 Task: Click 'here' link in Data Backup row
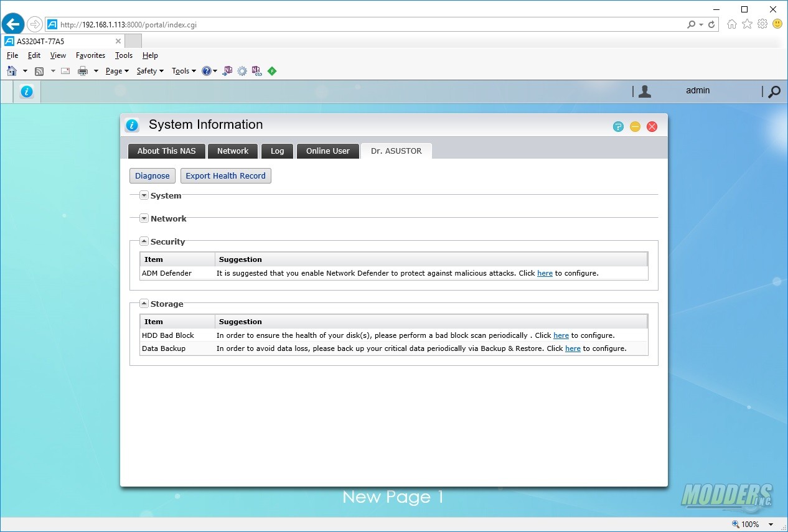coord(573,348)
